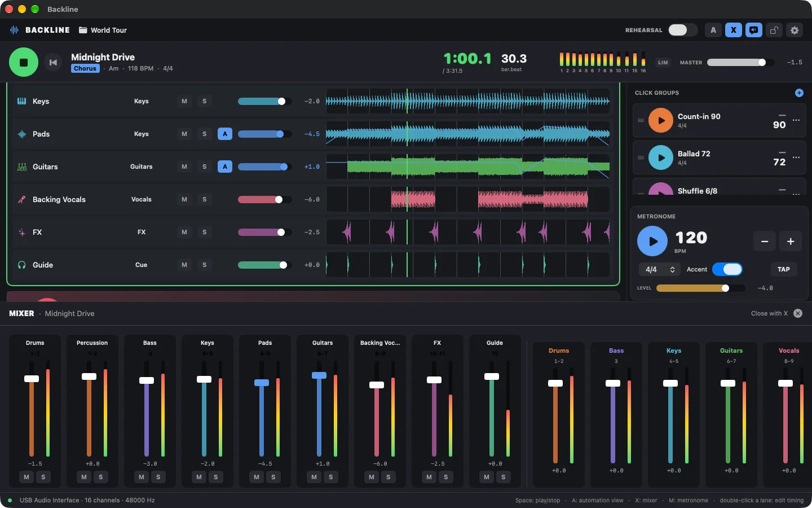This screenshot has height=508, width=812.
Task: Mute the Guide mixer channel
Action: pos(487,477)
